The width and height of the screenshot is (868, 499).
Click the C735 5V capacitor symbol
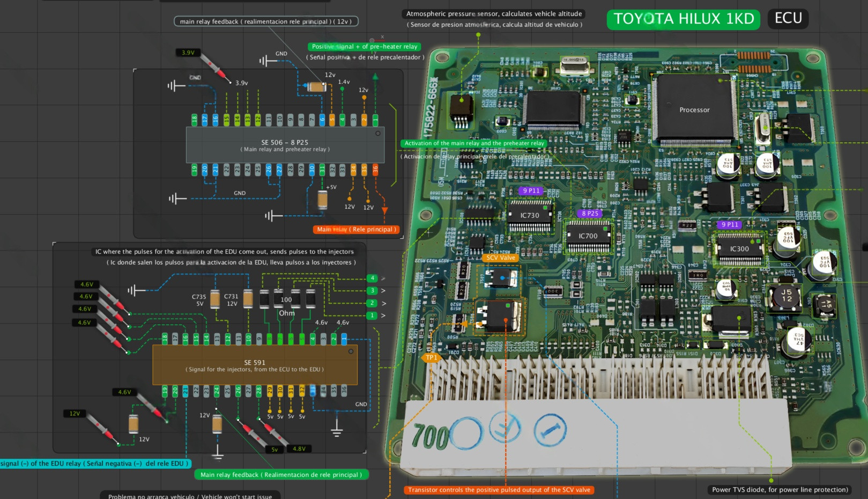point(215,299)
